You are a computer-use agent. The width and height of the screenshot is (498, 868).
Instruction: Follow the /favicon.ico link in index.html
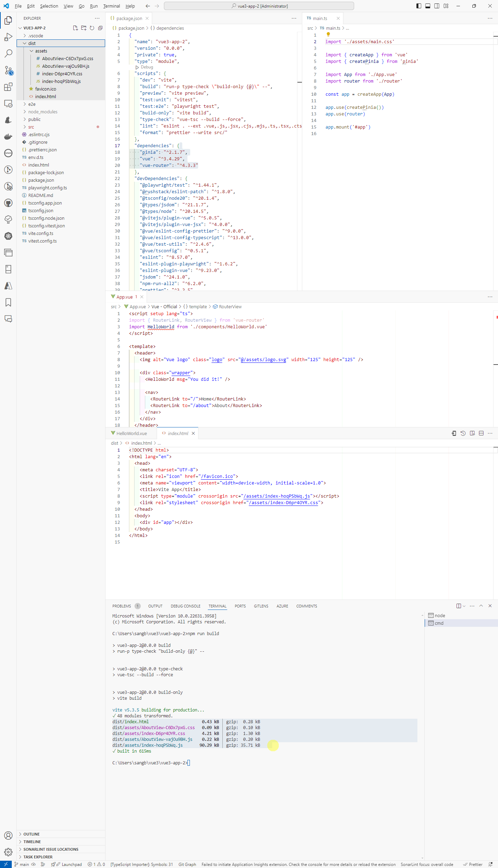point(217,476)
